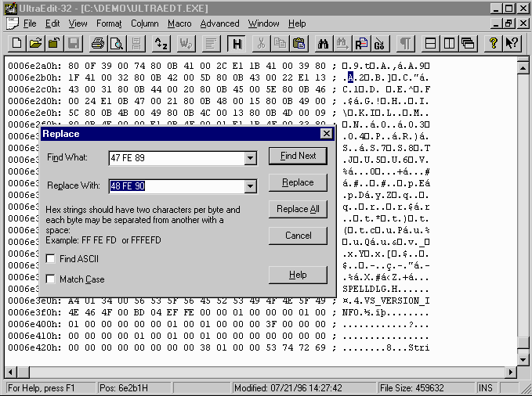Click the UltraEdit title bar application icon
Image resolution: width=532 pixels, height=396 pixels.
pos(10,8)
